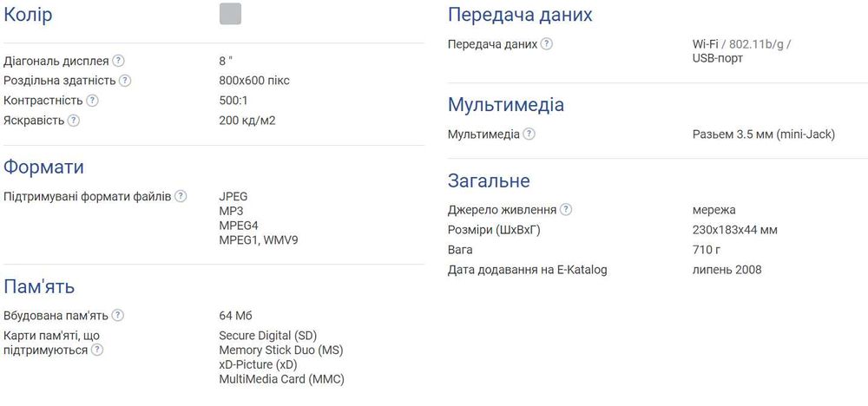The width and height of the screenshot is (868, 406).
Task: Click help icon beside Діагональ дисплея
Action: (x=119, y=61)
